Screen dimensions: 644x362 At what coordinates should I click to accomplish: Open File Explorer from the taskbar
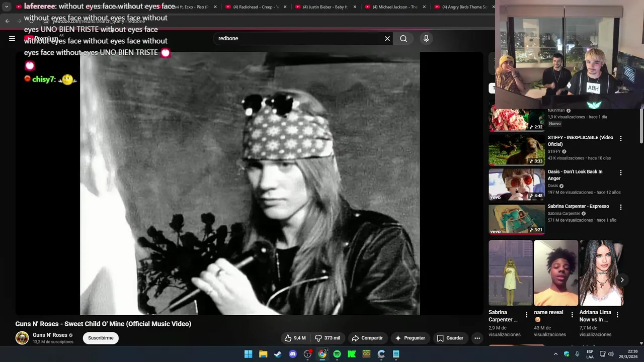tap(263, 354)
